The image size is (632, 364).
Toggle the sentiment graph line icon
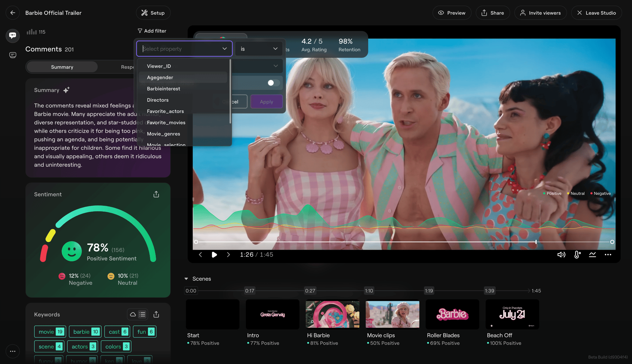pyautogui.click(x=592, y=255)
